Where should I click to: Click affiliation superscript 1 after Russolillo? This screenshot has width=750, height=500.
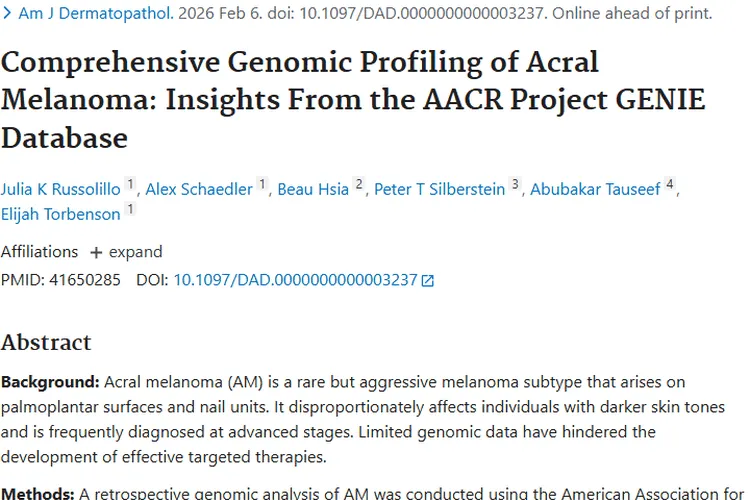click(130, 185)
